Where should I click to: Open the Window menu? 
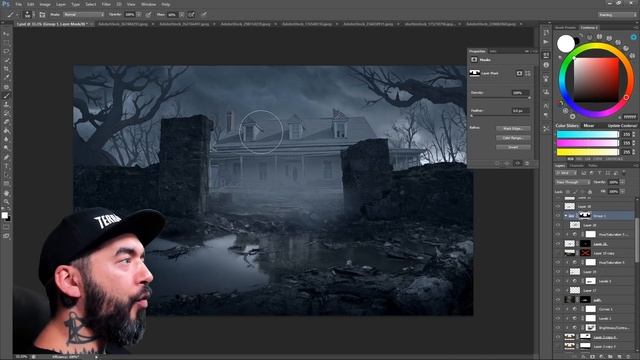point(149,4)
